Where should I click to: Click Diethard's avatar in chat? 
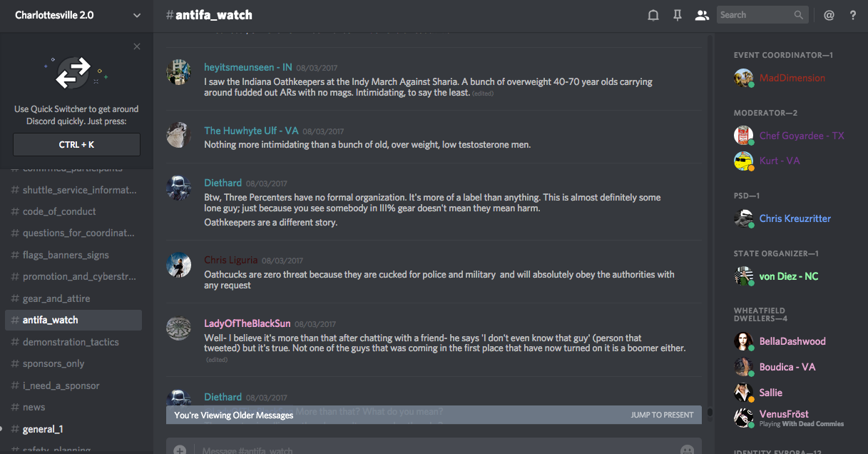click(x=178, y=188)
